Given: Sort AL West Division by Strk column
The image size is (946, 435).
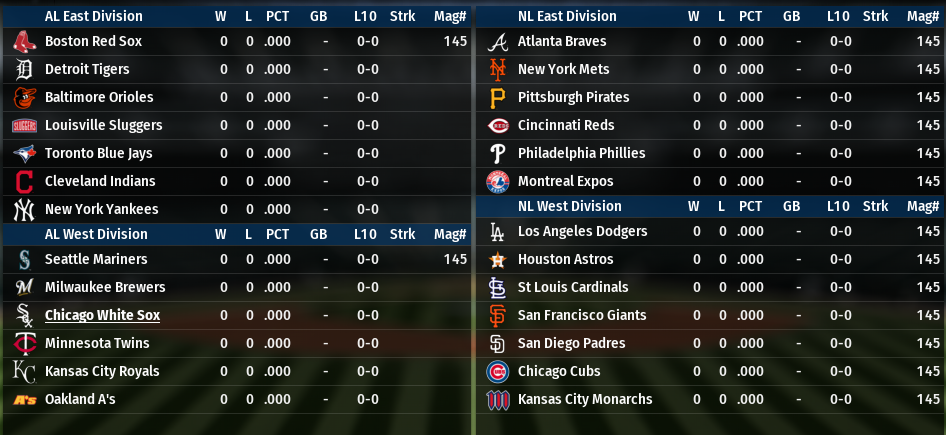Looking at the screenshot, I should (402, 234).
